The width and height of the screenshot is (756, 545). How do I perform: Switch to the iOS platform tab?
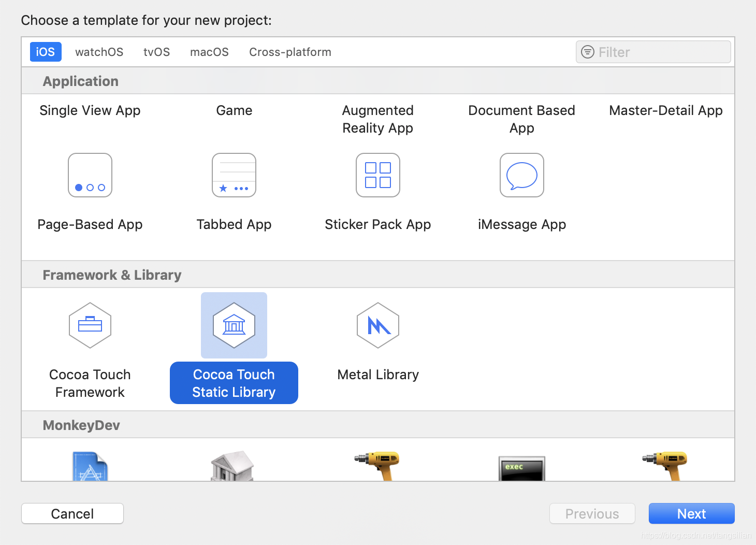coord(46,52)
